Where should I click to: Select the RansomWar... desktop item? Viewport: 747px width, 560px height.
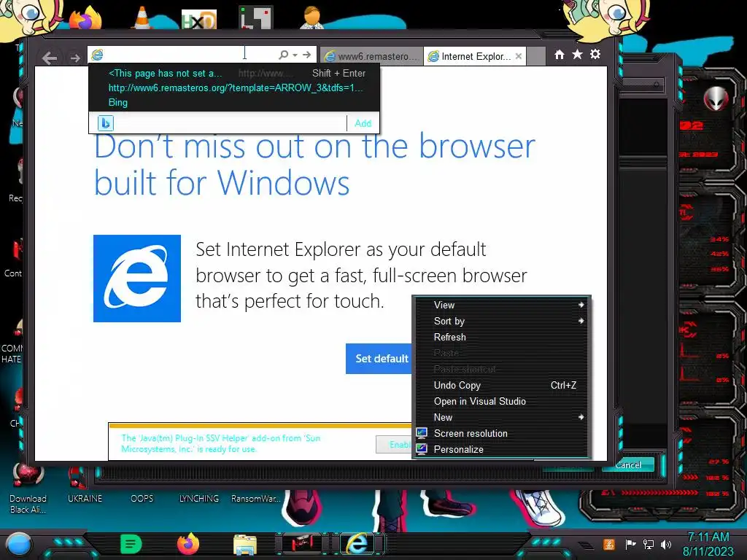[x=256, y=499]
